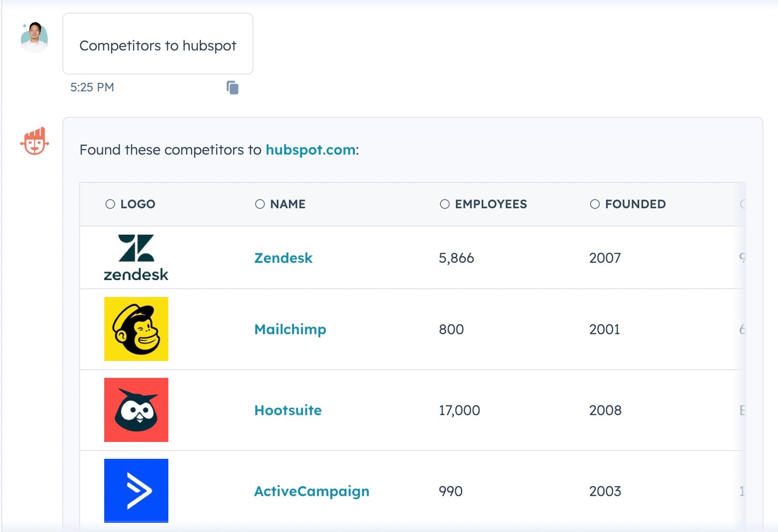Toggle the circle next to FOUNDED header

click(x=595, y=204)
